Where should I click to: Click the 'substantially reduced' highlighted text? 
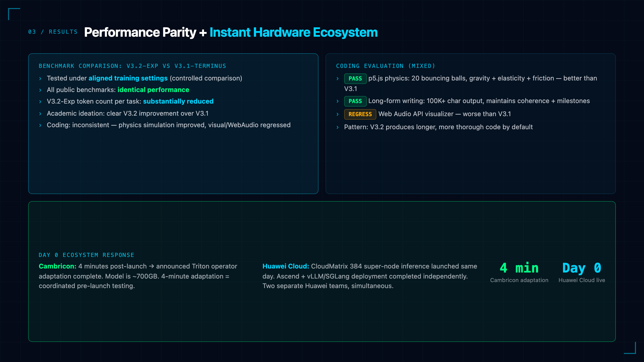click(x=178, y=101)
